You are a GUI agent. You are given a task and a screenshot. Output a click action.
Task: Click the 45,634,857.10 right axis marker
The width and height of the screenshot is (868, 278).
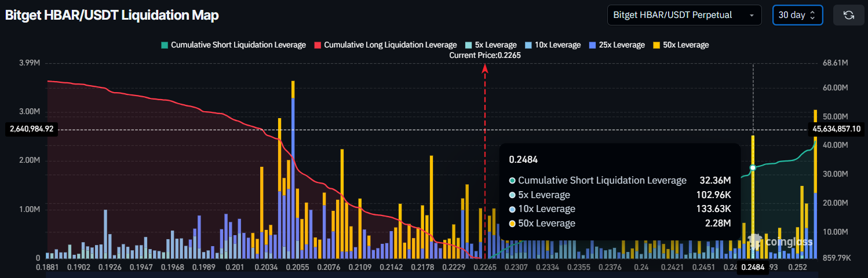(836, 129)
